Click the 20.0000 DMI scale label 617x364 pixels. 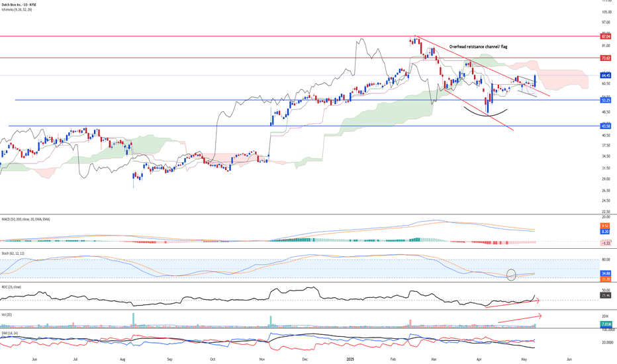click(607, 342)
